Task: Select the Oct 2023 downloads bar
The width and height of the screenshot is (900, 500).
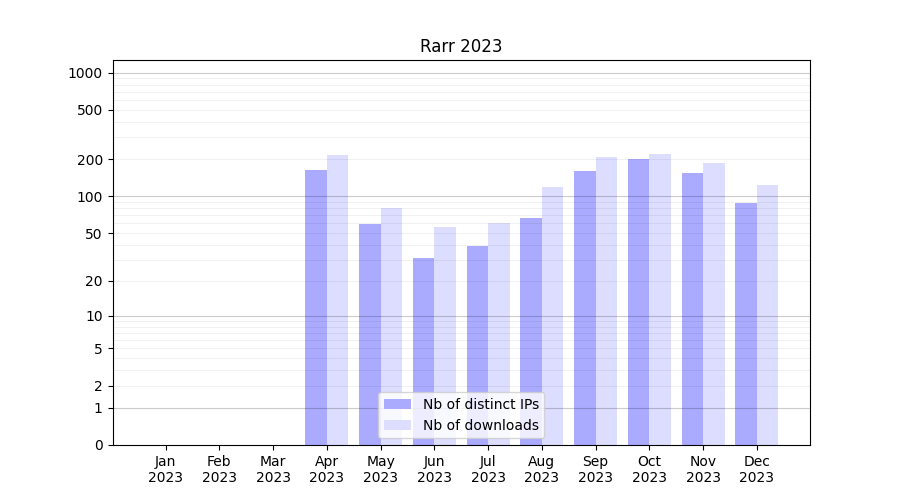Action: (x=660, y=299)
